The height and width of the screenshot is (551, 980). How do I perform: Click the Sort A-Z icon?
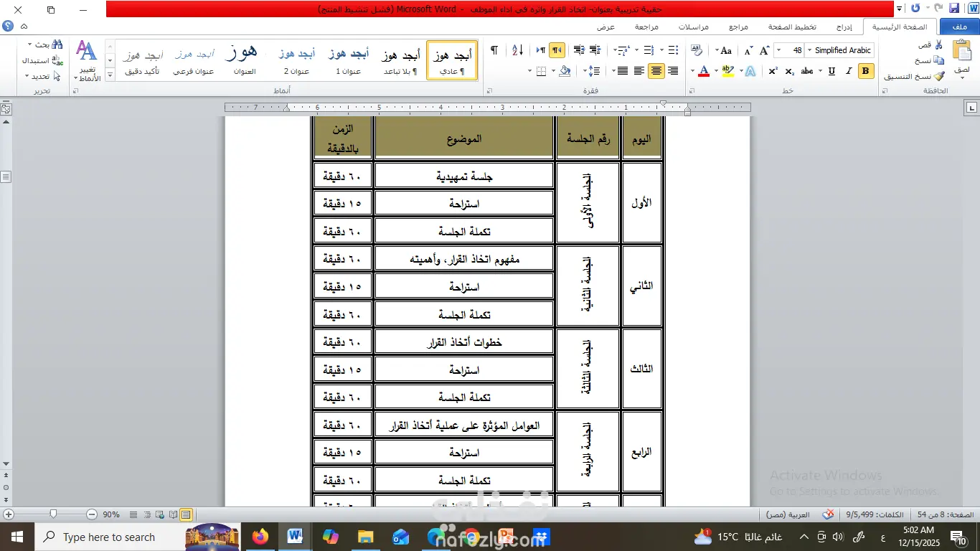click(517, 50)
